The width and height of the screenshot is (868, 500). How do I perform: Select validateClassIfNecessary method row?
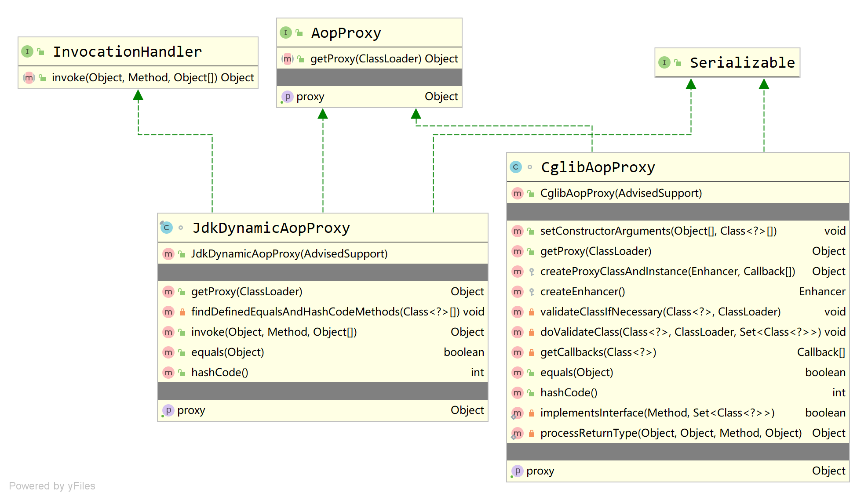(x=678, y=312)
